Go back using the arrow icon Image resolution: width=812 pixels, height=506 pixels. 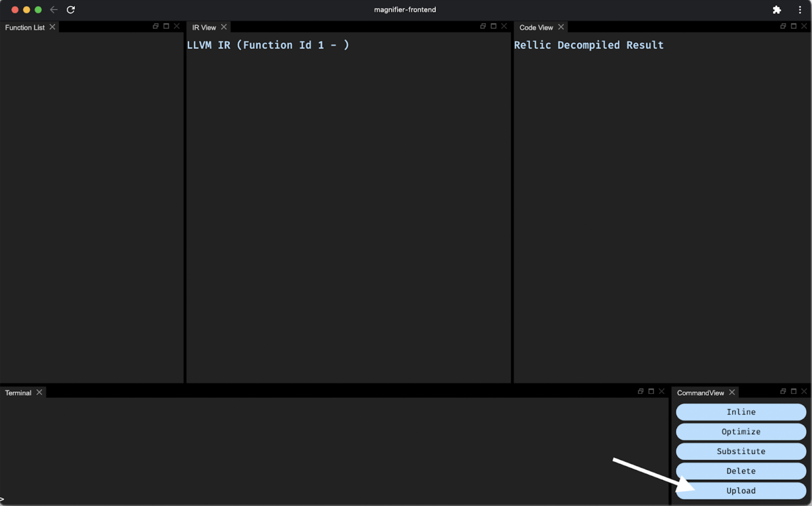pos(54,10)
